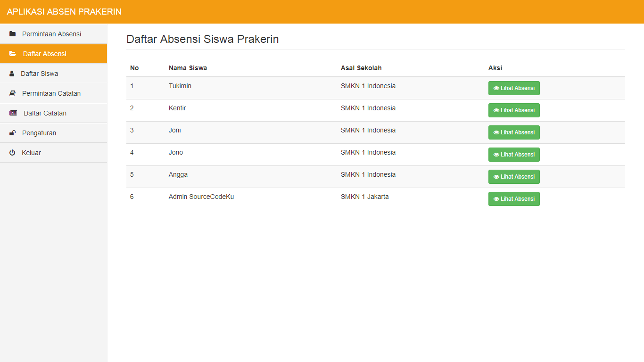The image size is (644, 362).
Task: Click the Admin SourceCodeKu name cell
Action: click(x=201, y=197)
